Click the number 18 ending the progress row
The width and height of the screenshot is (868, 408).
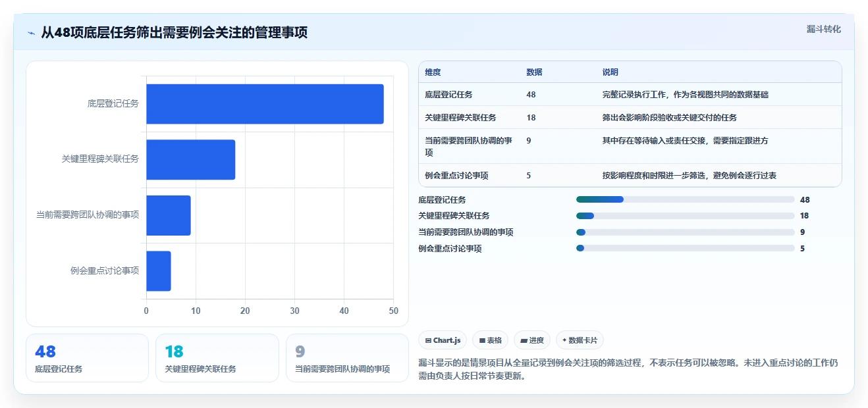pyautogui.click(x=805, y=216)
